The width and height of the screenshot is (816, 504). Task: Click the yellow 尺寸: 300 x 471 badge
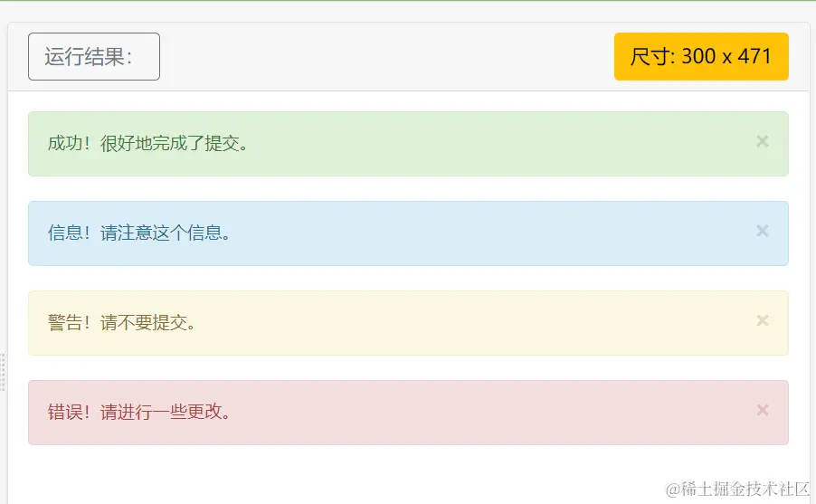coord(701,57)
